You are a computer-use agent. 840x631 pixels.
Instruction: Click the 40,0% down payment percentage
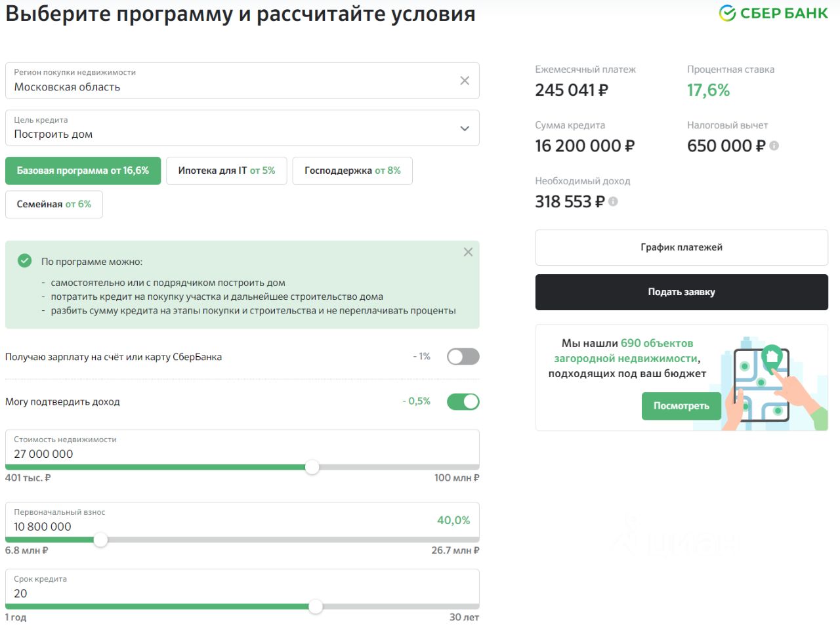(x=453, y=520)
